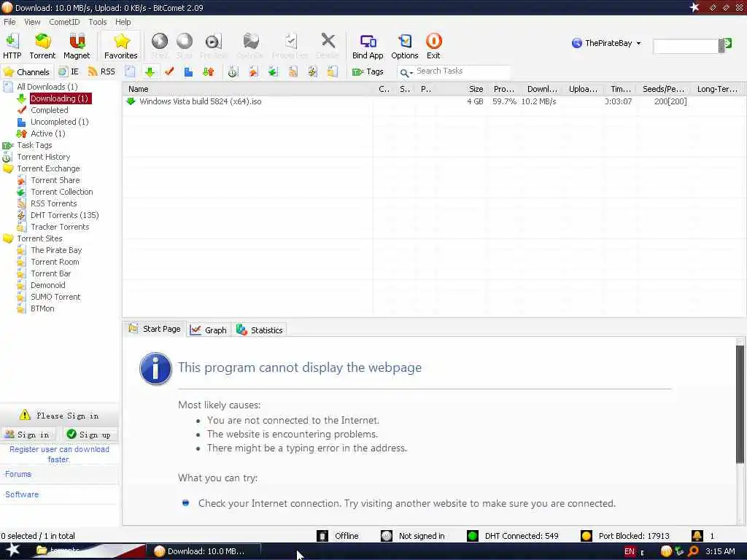This screenshot has width=747, height=560.
Task: Open the RSS toolbar button
Action: click(101, 72)
